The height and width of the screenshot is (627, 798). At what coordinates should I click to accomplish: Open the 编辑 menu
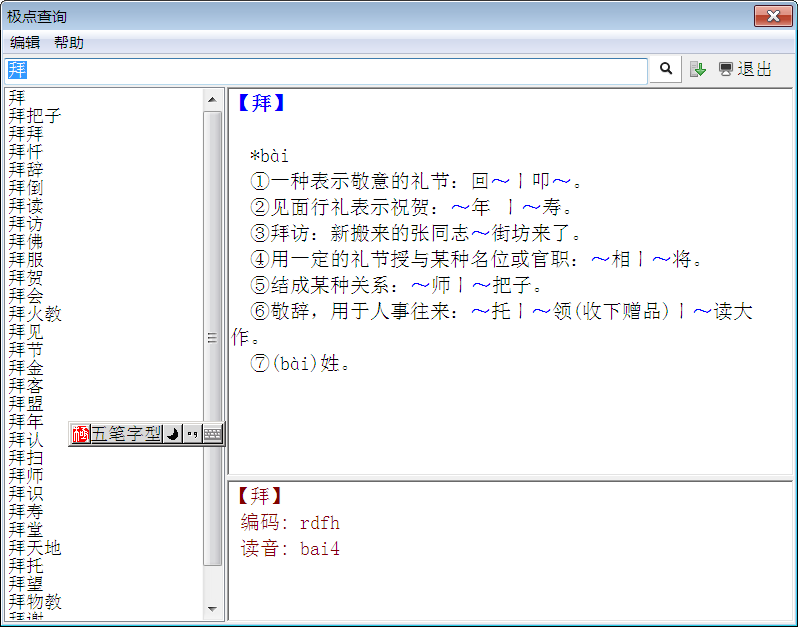coord(25,43)
